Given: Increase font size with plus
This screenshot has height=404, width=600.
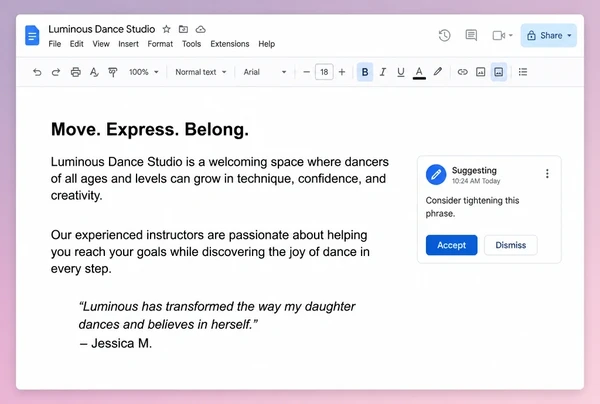Looking at the screenshot, I should (x=342, y=72).
